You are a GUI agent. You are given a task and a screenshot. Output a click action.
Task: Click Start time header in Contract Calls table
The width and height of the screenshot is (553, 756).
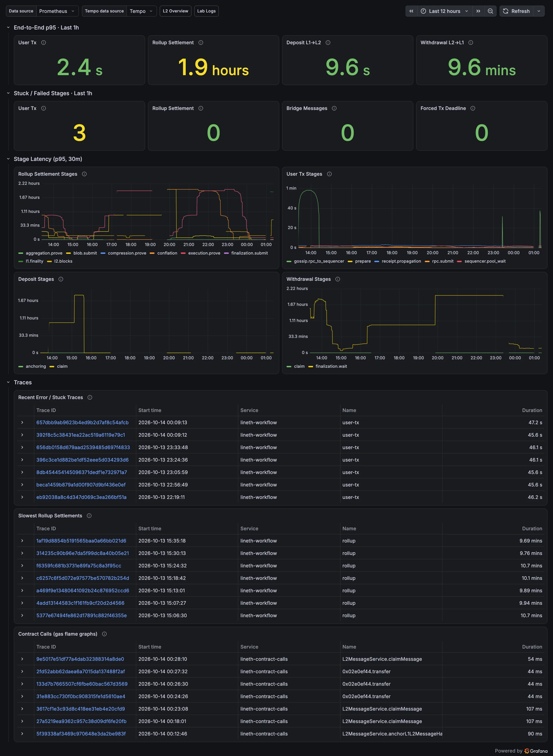pos(150,646)
